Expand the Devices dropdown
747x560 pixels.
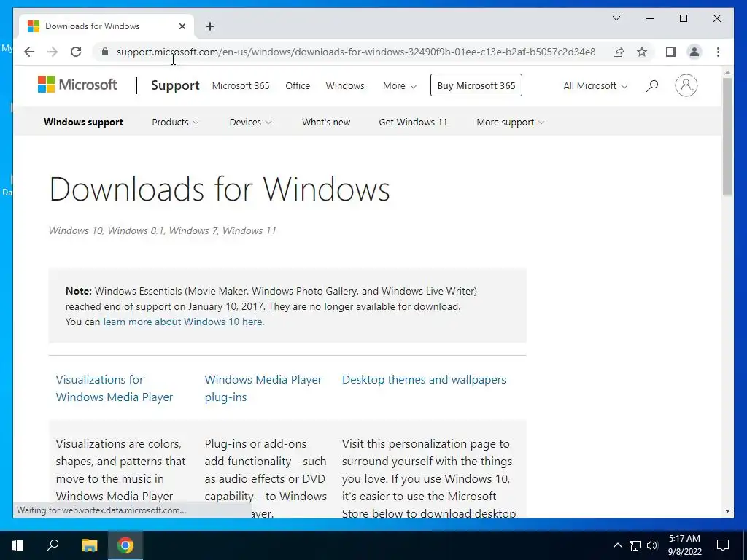(x=250, y=122)
